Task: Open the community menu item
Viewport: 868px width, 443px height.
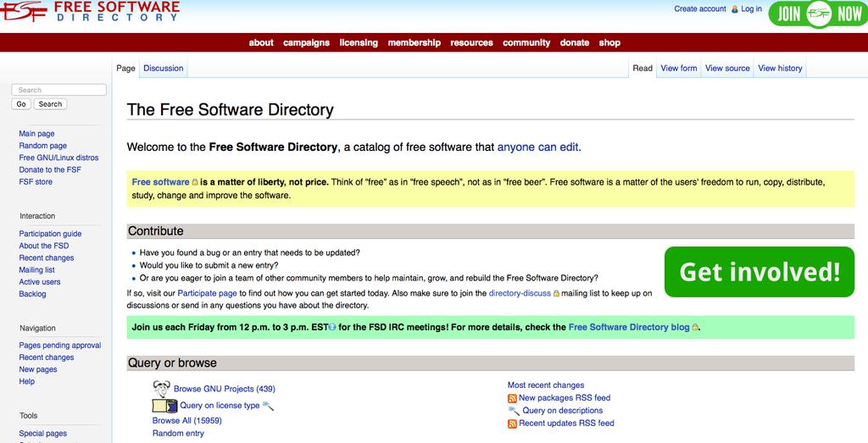Action: (526, 42)
